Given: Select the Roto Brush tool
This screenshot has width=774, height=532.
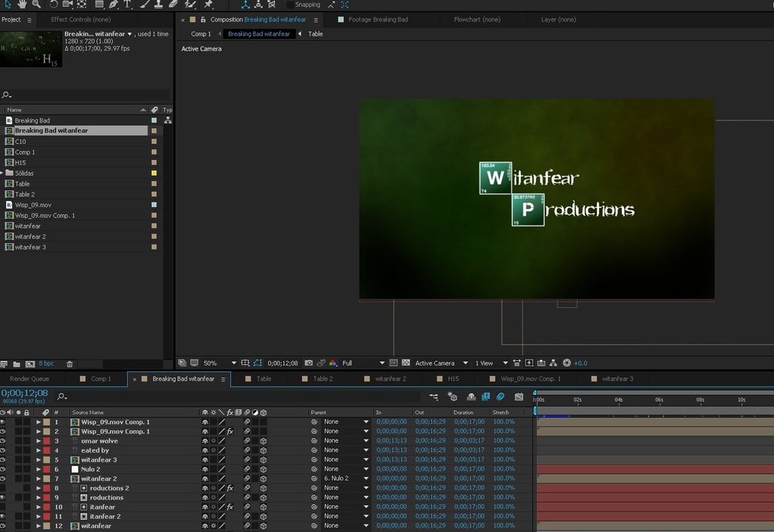Looking at the screenshot, I should [x=190, y=5].
